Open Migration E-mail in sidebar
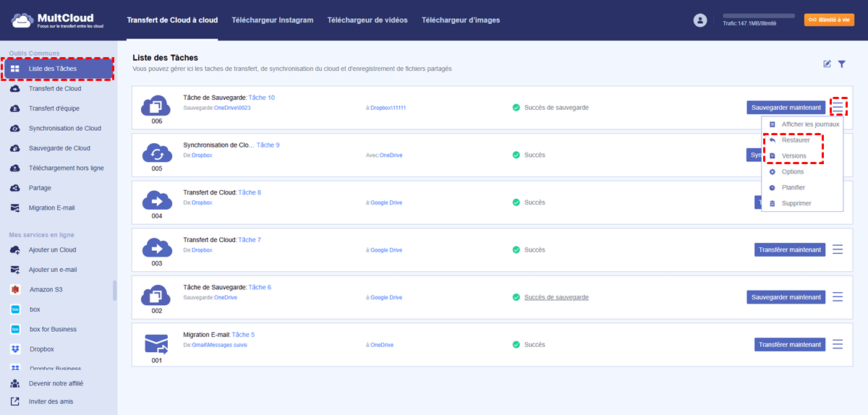This screenshot has height=415, width=868. coord(51,208)
